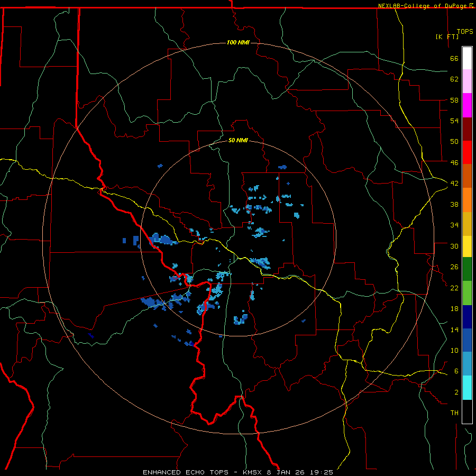Click the light pink legend swatch

(x=467, y=81)
